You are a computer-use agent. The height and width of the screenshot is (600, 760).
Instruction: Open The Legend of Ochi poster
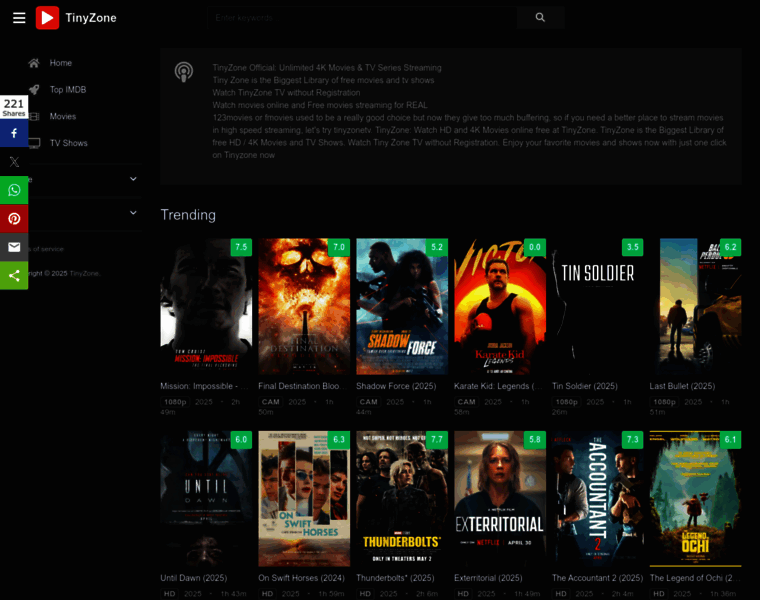click(x=696, y=499)
